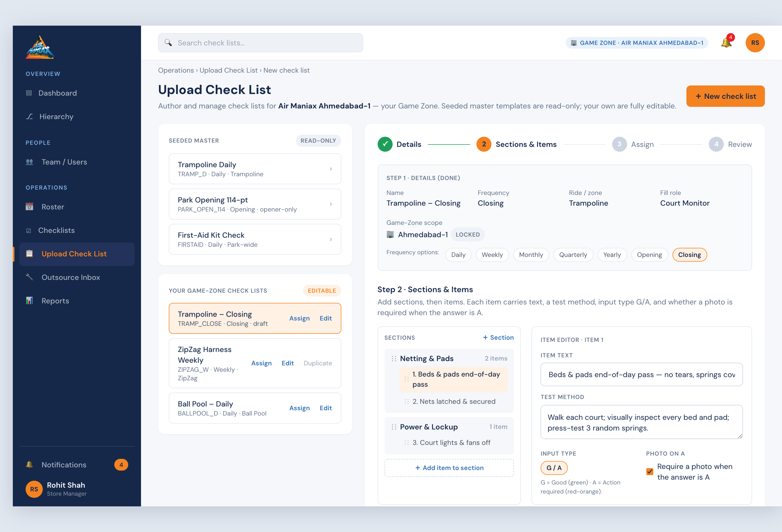This screenshot has width=782, height=532.
Task: Click Add item to section
Action: [x=449, y=468]
